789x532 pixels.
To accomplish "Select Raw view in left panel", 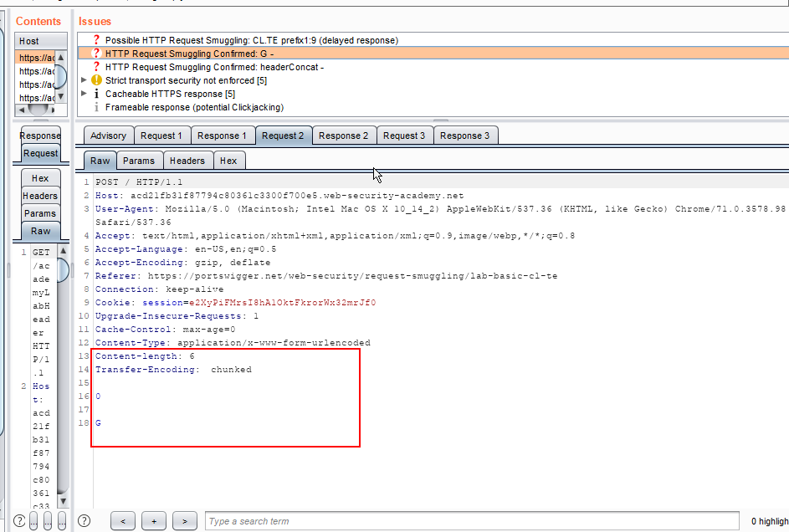I will (41, 232).
